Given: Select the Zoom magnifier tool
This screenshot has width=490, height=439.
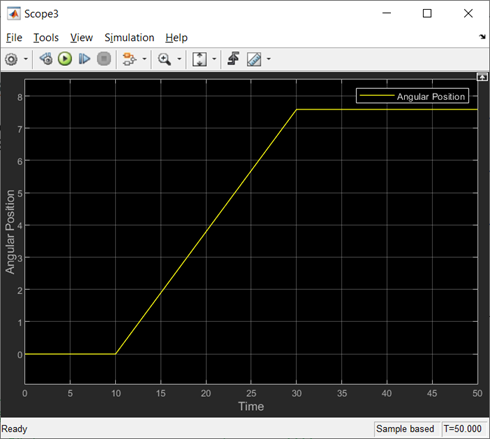Looking at the screenshot, I should pyautogui.click(x=164, y=59).
